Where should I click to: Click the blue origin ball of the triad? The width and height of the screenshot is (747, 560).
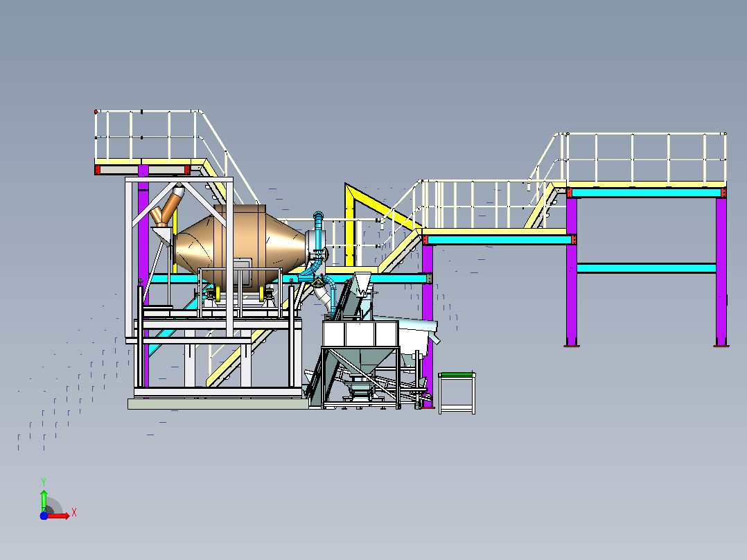pyautogui.click(x=44, y=516)
